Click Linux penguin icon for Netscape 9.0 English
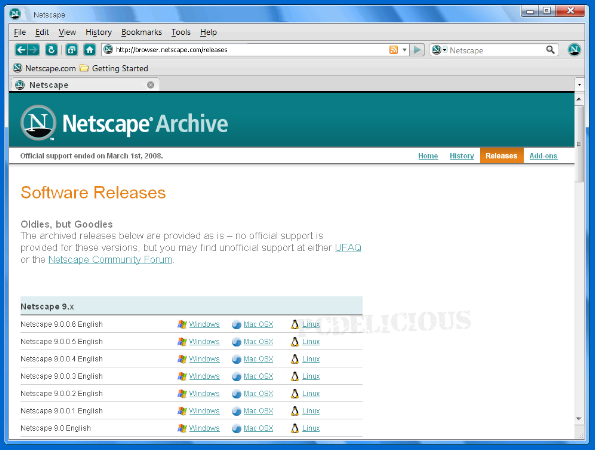This screenshot has width=595, height=450. click(x=295, y=428)
